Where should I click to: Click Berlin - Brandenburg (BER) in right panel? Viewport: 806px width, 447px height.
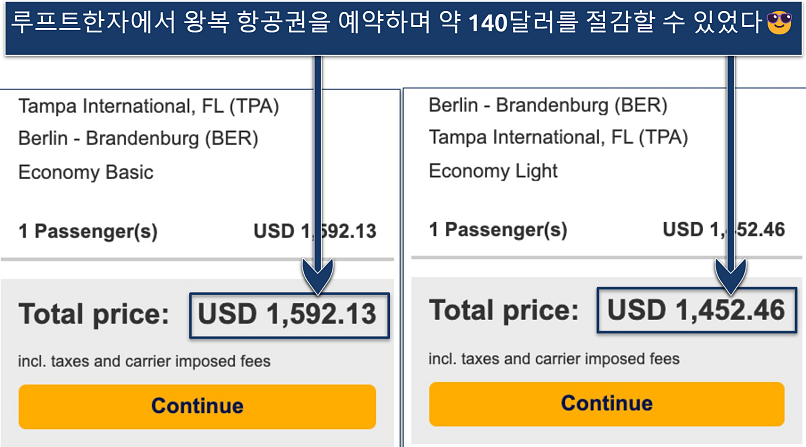[548, 105]
